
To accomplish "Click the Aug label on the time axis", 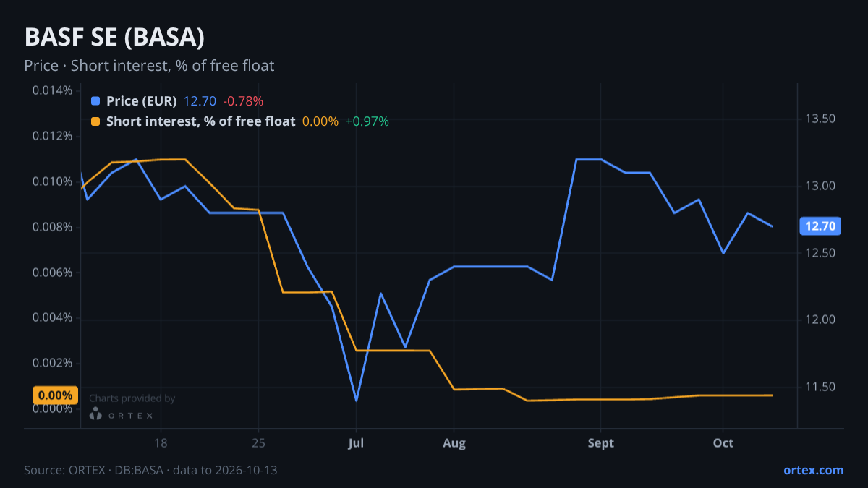I will point(454,443).
